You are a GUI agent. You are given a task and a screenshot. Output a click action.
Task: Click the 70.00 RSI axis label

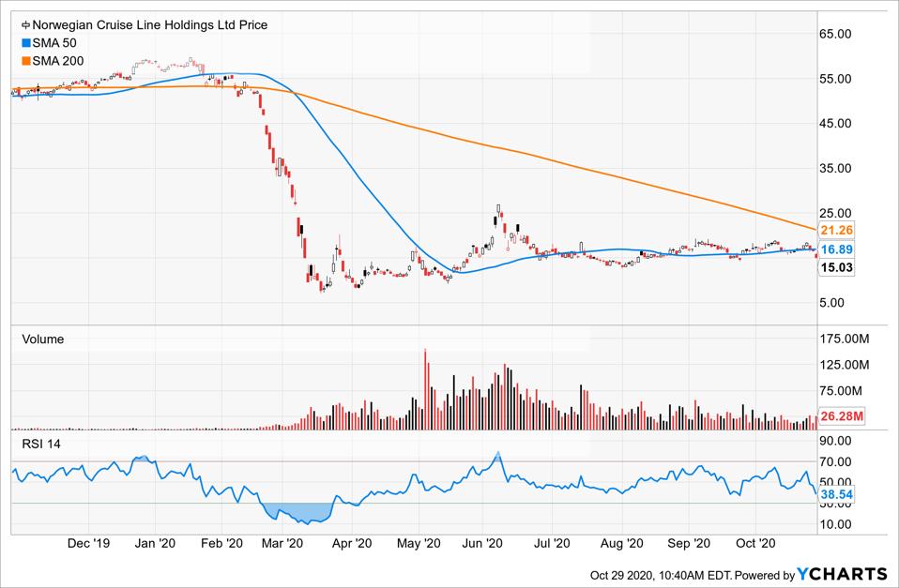click(835, 462)
